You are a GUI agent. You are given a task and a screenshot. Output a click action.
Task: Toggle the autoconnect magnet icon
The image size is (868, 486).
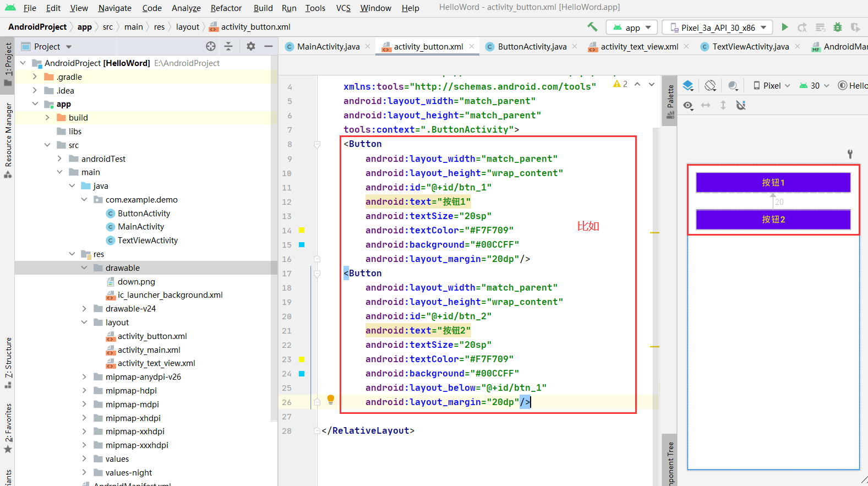(x=741, y=105)
